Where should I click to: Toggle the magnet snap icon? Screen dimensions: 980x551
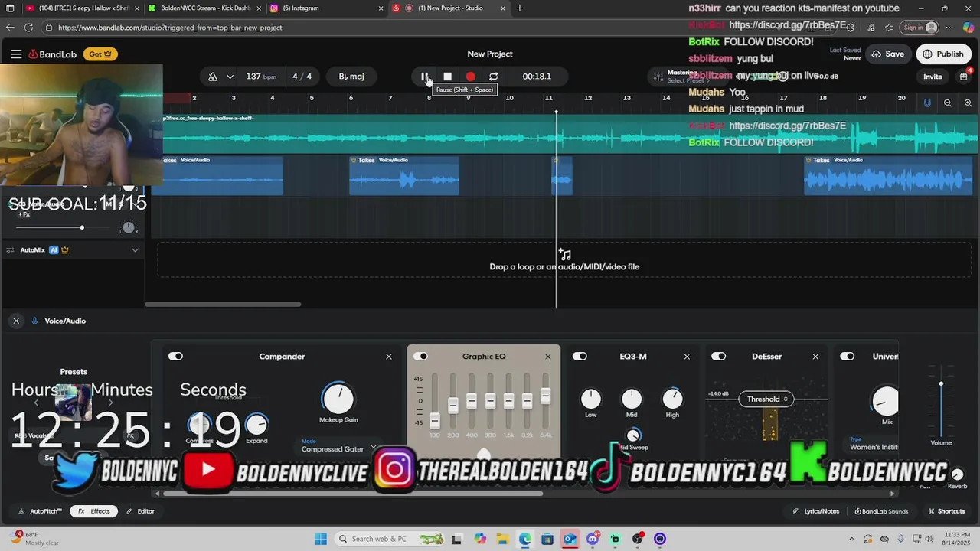(x=927, y=103)
